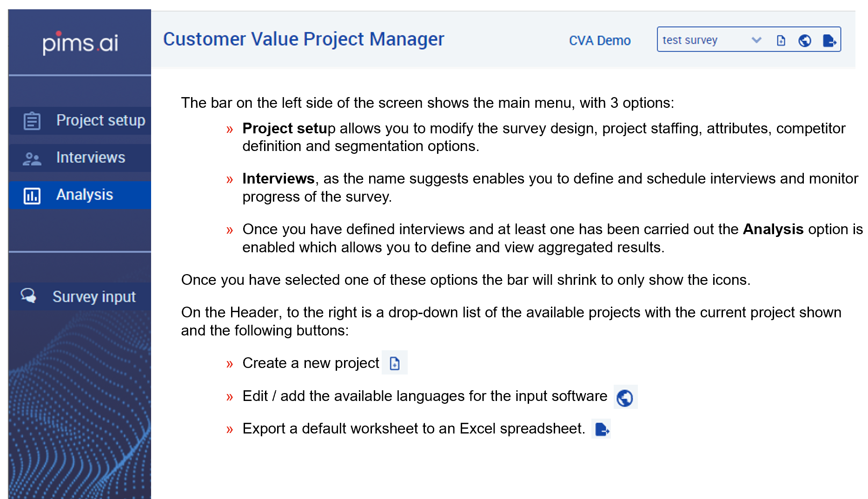This screenshot has height=499, width=868.
Task: Click the pims.ai logo
Action: click(x=80, y=43)
